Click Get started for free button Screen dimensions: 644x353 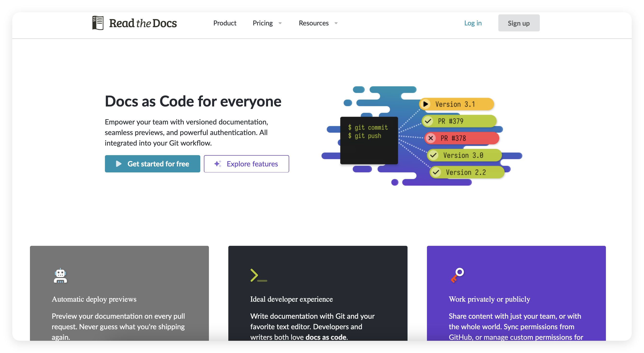[x=153, y=164]
